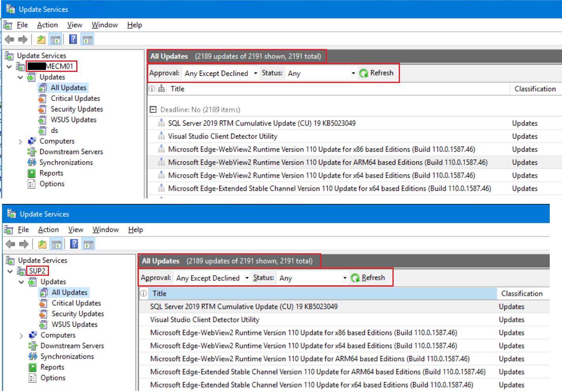Select the ds update view in top window
This screenshot has width=562, height=392.
54,130
